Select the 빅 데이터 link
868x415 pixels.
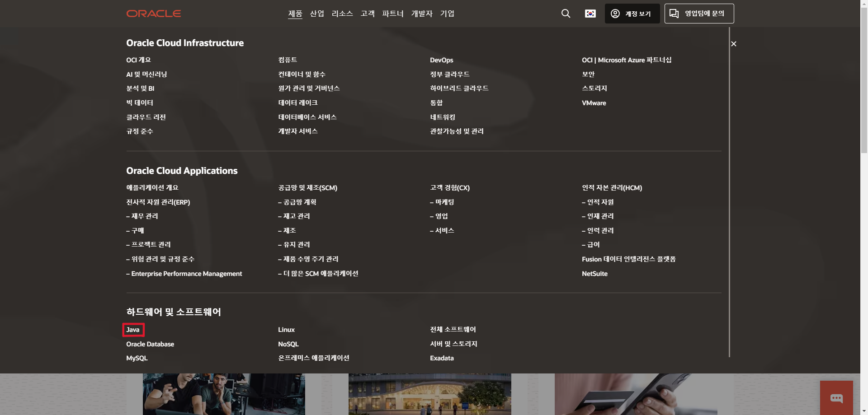pos(140,103)
